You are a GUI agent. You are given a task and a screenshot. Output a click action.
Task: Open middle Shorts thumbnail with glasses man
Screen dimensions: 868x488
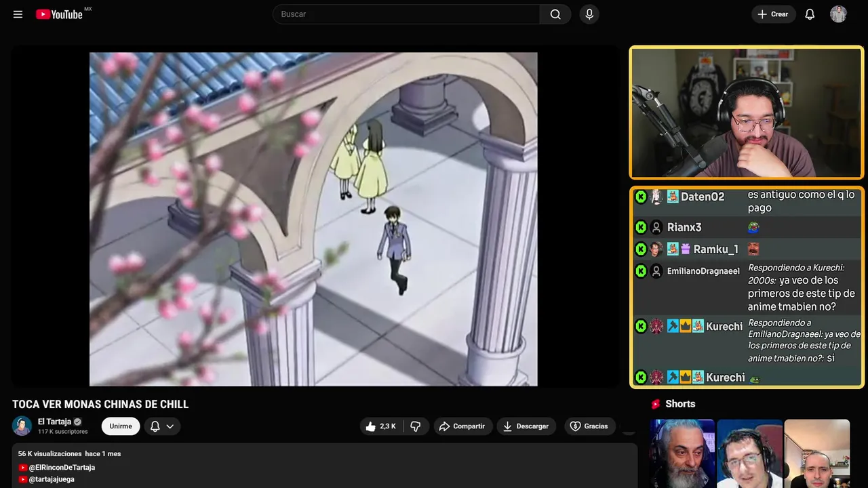(749, 453)
